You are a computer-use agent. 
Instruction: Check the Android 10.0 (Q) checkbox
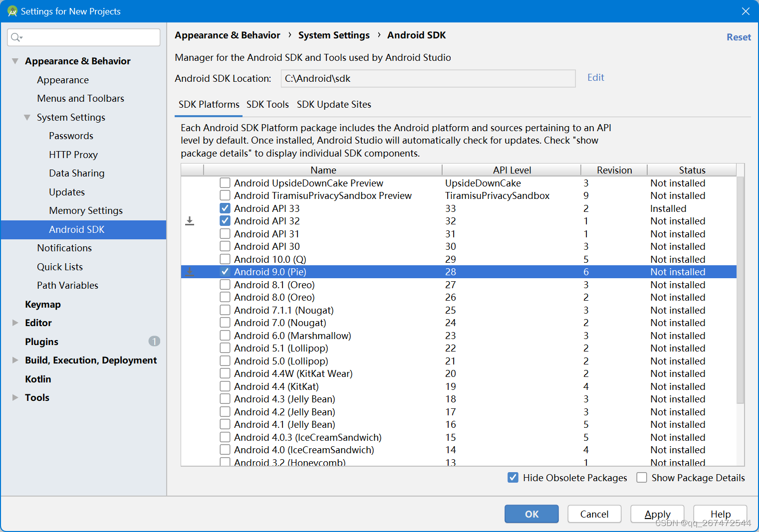tap(225, 259)
